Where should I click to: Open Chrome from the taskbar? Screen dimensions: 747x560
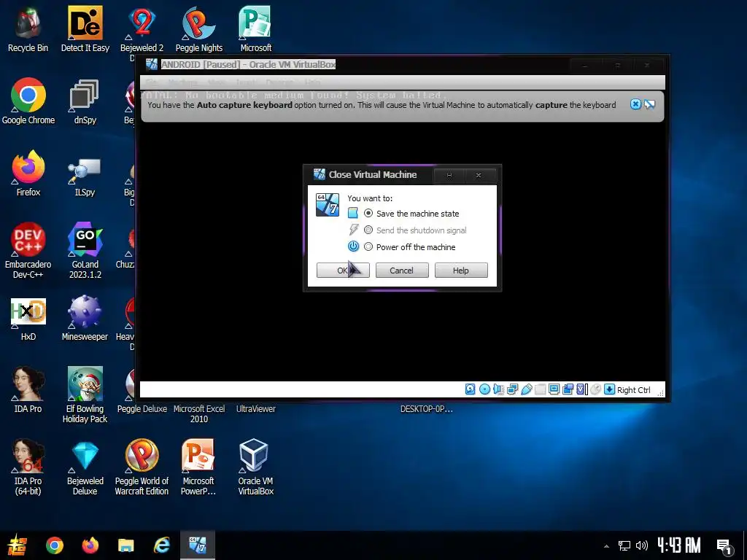tap(54, 545)
